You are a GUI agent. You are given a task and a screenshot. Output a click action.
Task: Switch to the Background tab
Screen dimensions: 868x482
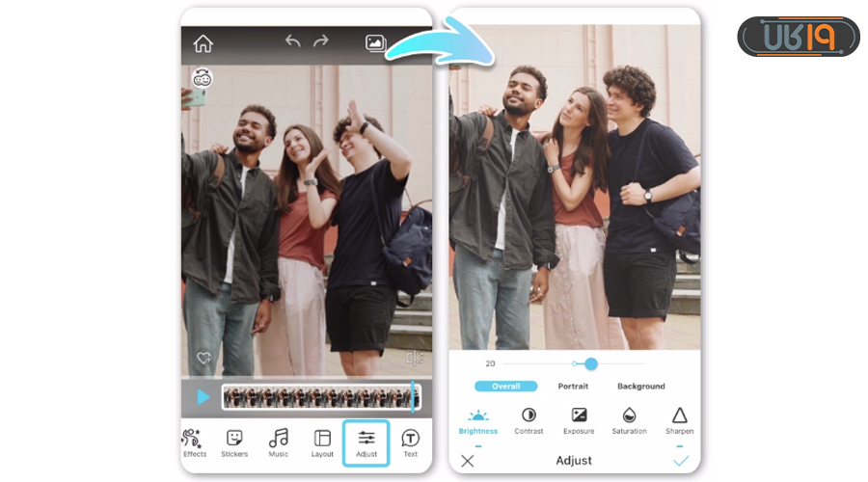(641, 387)
